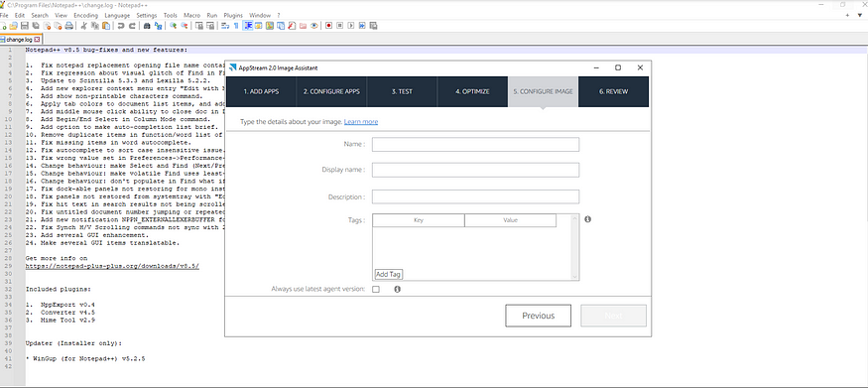Screen dimensions: 868x388
Task: Open the Function List toolbar icon
Action: pyautogui.click(x=293, y=26)
